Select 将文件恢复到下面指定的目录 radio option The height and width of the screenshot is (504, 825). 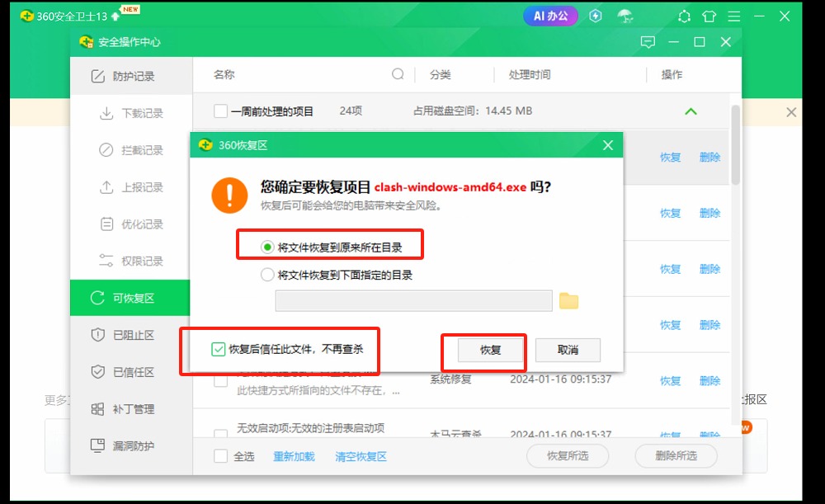[x=267, y=275]
